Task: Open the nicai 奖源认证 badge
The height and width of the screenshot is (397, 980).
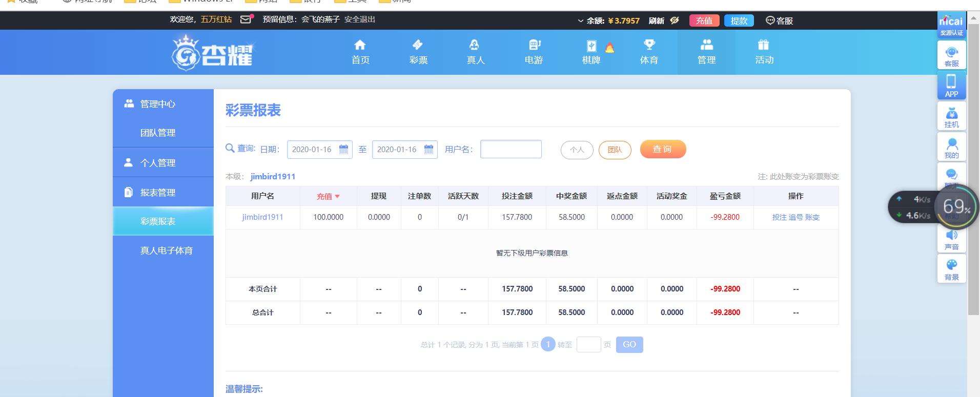Action: pyautogui.click(x=951, y=25)
